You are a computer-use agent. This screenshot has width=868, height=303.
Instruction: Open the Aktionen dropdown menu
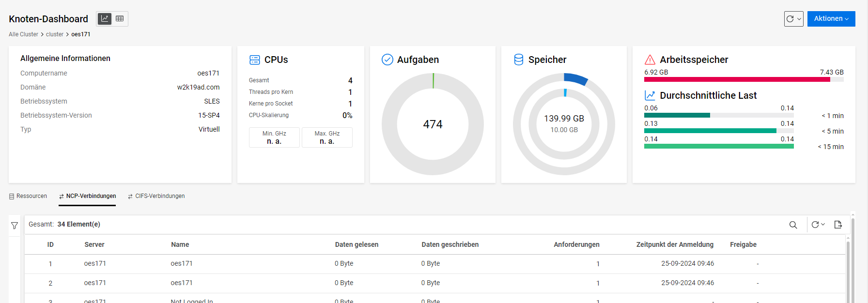[831, 19]
